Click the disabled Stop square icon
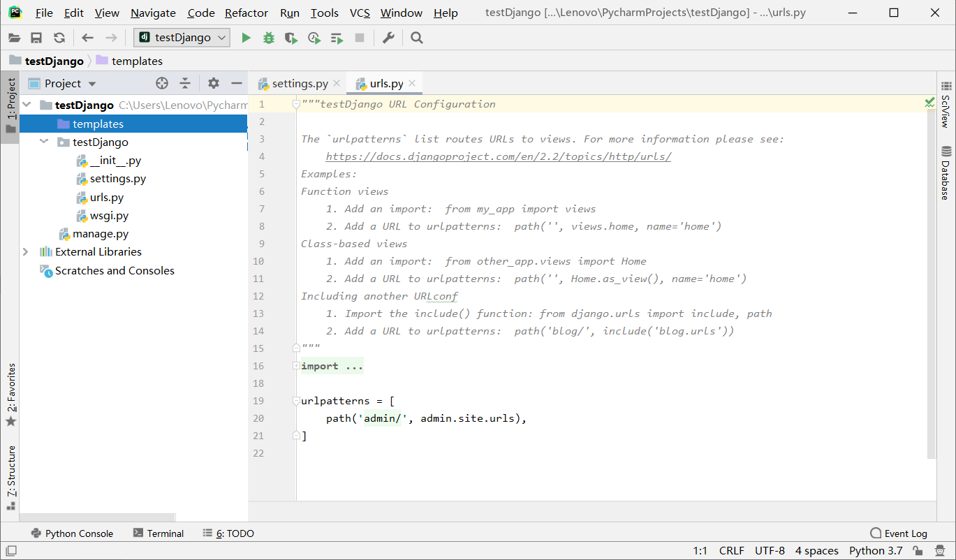 pyautogui.click(x=360, y=38)
